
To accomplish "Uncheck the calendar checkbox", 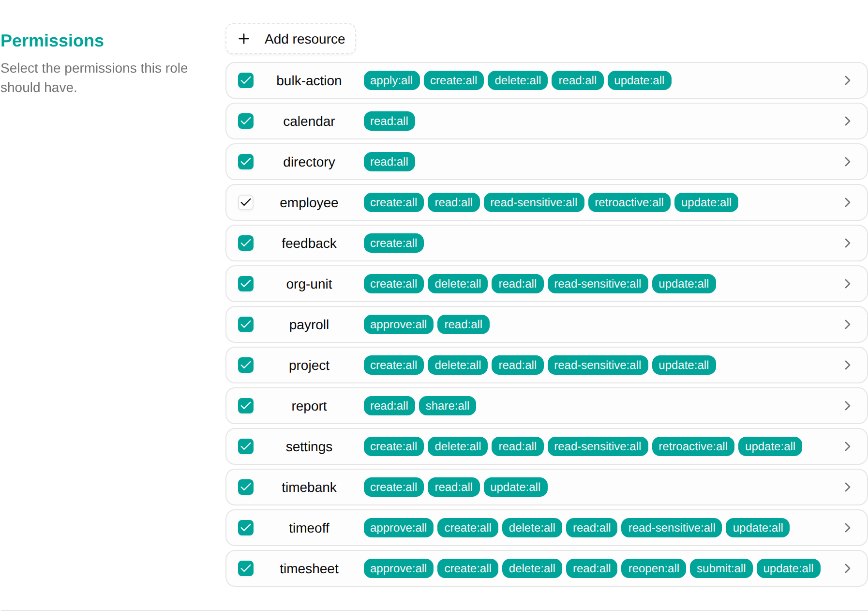I will click(x=246, y=121).
